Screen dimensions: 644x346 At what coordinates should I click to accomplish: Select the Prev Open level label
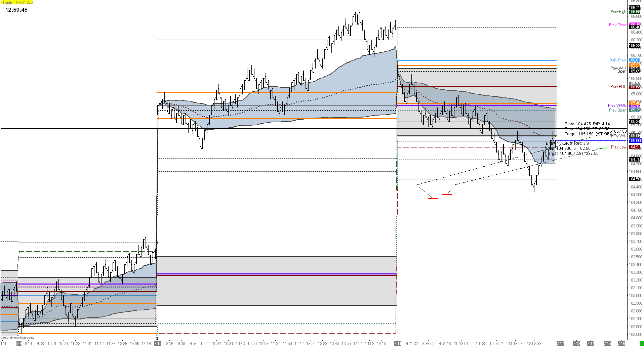point(617,110)
